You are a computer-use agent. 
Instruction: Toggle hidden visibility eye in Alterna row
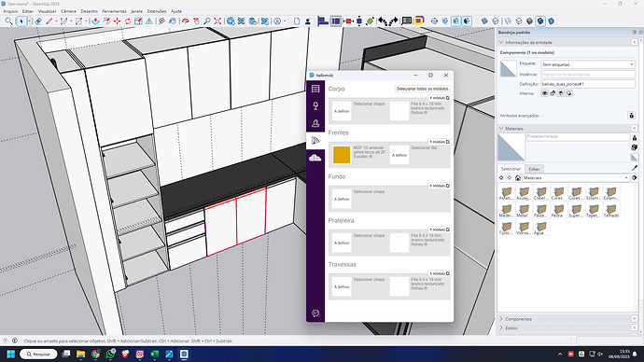[545, 93]
